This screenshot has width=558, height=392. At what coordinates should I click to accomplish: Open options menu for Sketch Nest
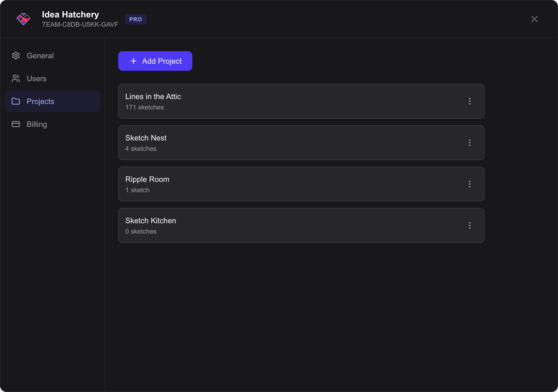(x=469, y=143)
